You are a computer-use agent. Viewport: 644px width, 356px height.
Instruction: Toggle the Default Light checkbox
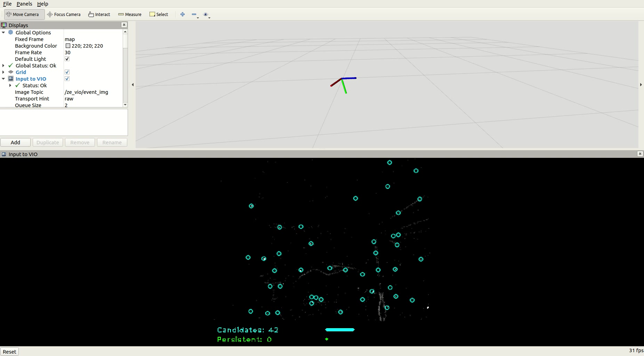[x=67, y=59]
